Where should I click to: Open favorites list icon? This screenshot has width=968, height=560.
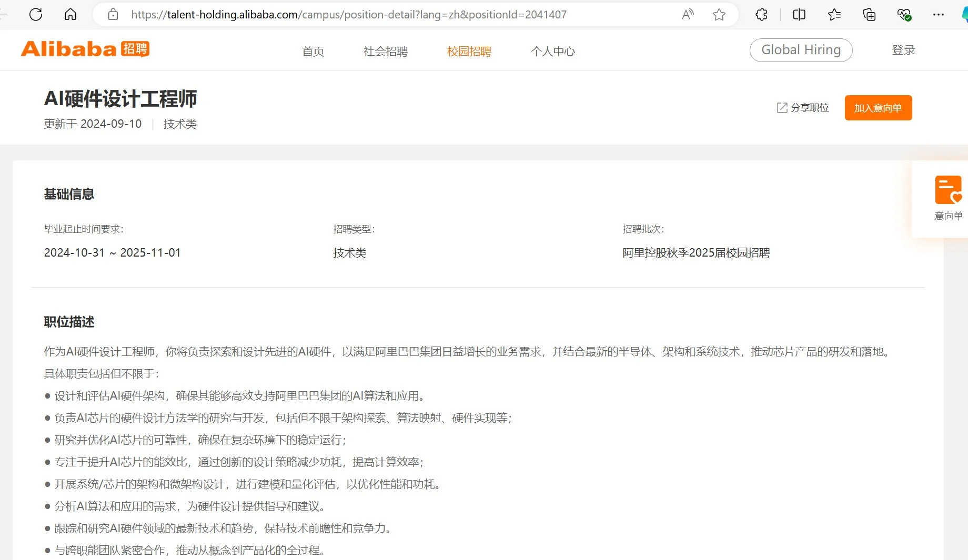click(x=834, y=15)
